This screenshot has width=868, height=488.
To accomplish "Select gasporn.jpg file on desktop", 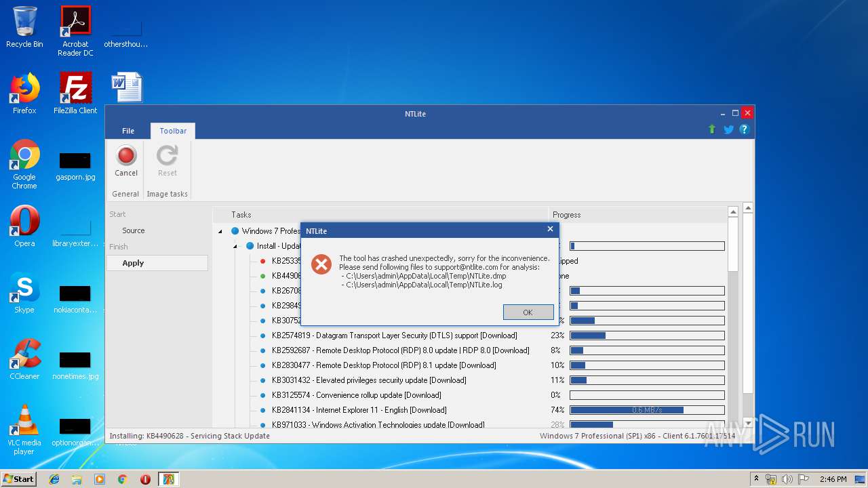I will tap(75, 166).
